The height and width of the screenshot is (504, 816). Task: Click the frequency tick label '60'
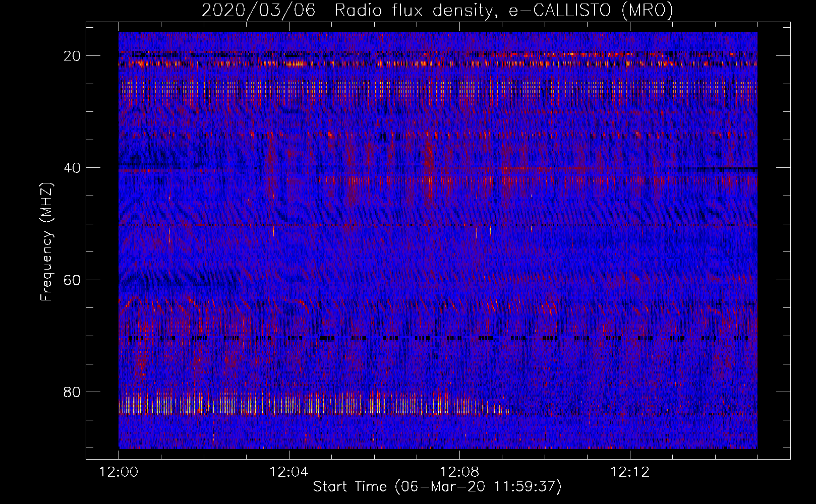coord(73,280)
